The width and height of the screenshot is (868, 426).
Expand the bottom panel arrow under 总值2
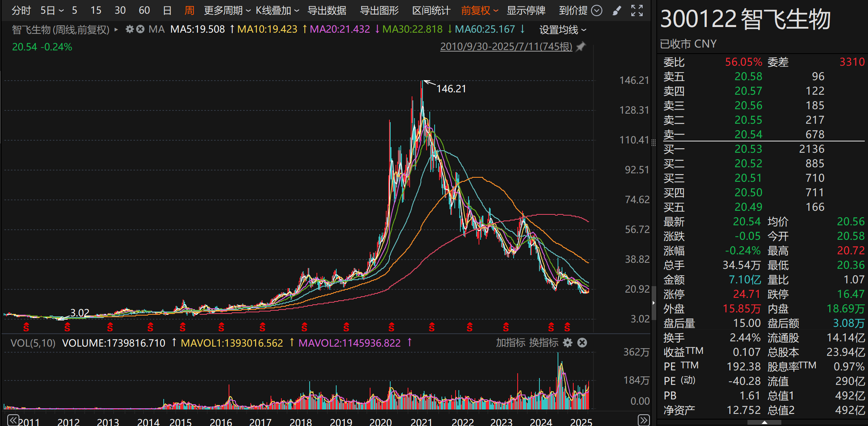coord(764,422)
